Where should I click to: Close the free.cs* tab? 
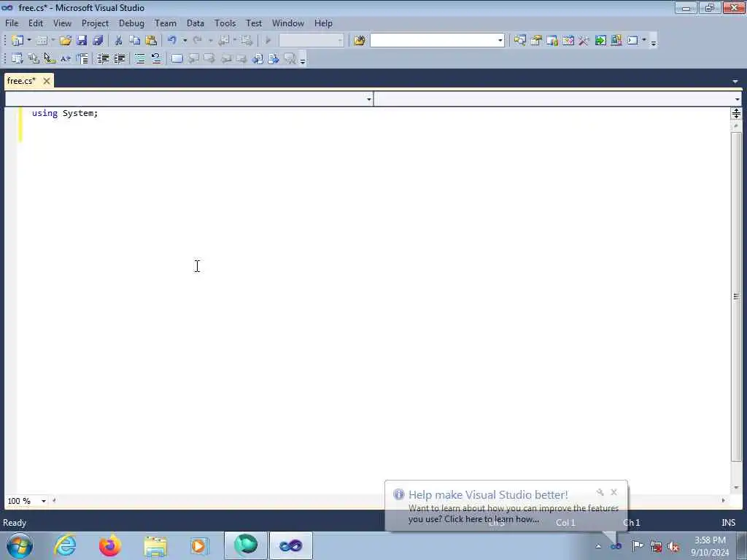click(46, 81)
